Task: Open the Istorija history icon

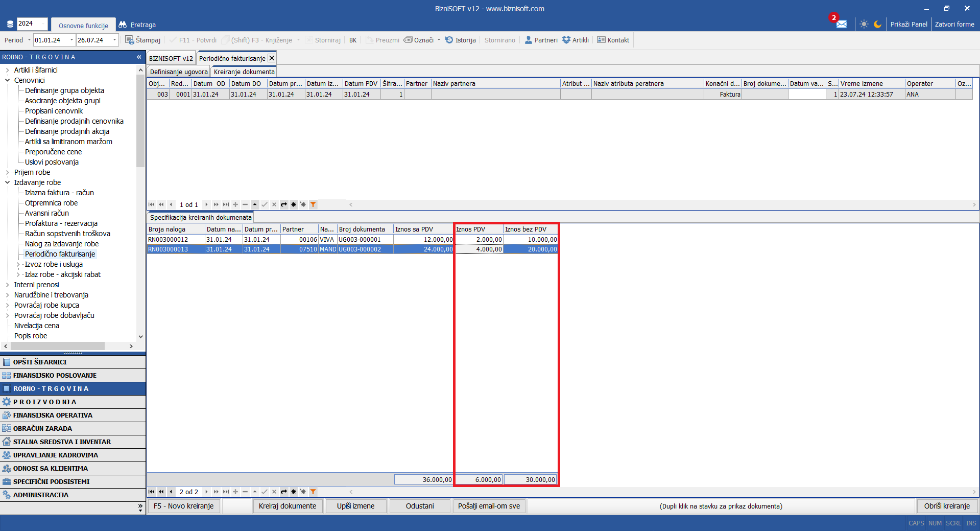Action: tap(449, 40)
